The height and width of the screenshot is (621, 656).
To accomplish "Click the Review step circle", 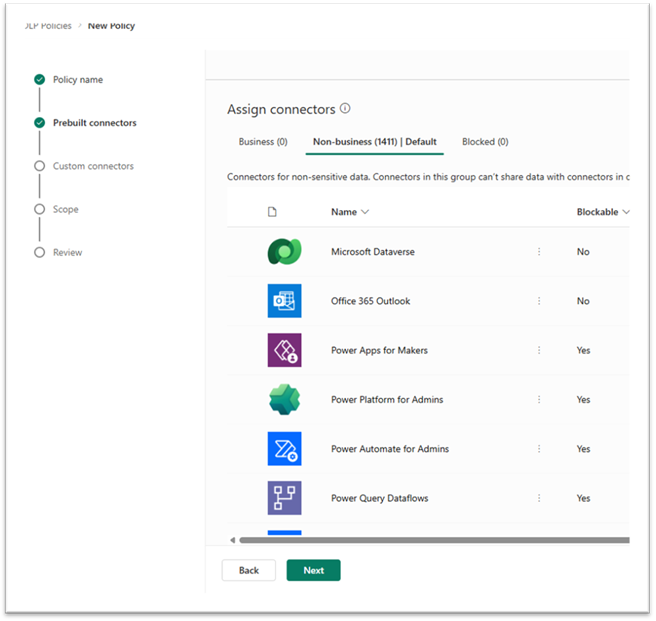I will coord(40,252).
